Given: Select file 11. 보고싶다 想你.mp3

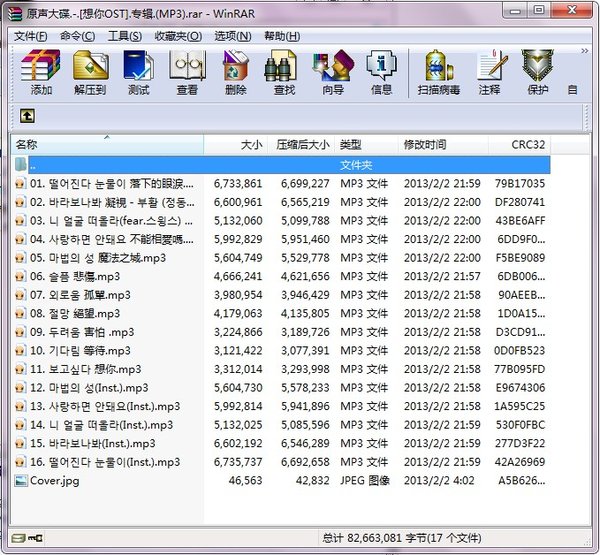Looking at the screenshot, I should tap(281, 369).
